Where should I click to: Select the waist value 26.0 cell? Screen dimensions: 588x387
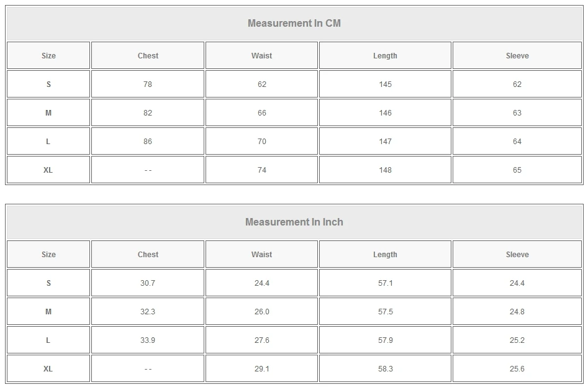click(x=261, y=312)
